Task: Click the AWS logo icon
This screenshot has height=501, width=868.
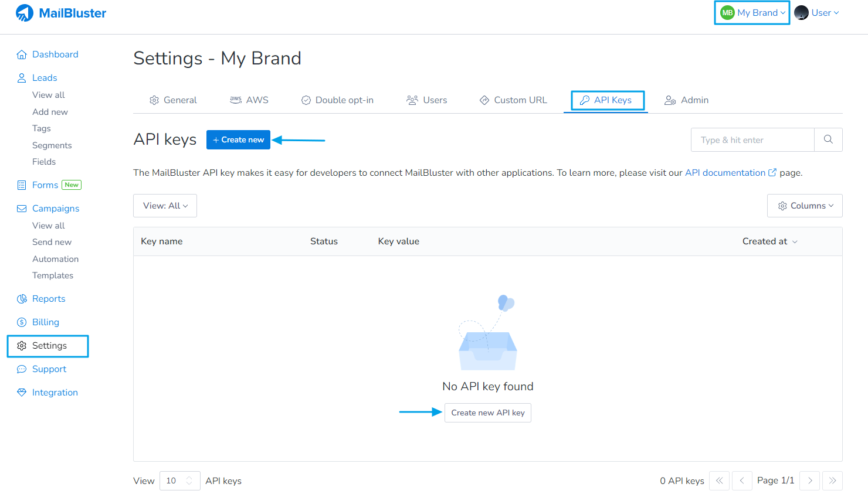Action: click(x=236, y=100)
